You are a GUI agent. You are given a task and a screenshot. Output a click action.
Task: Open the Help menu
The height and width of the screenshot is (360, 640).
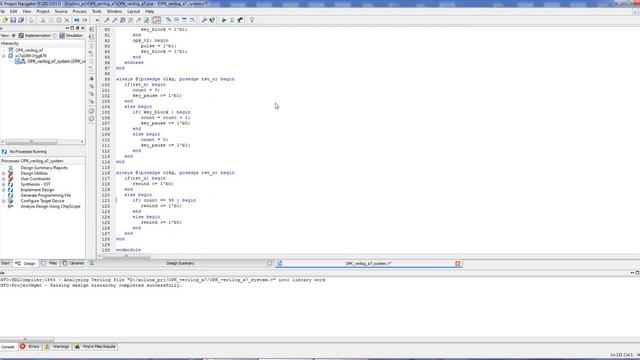(x=149, y=11)
